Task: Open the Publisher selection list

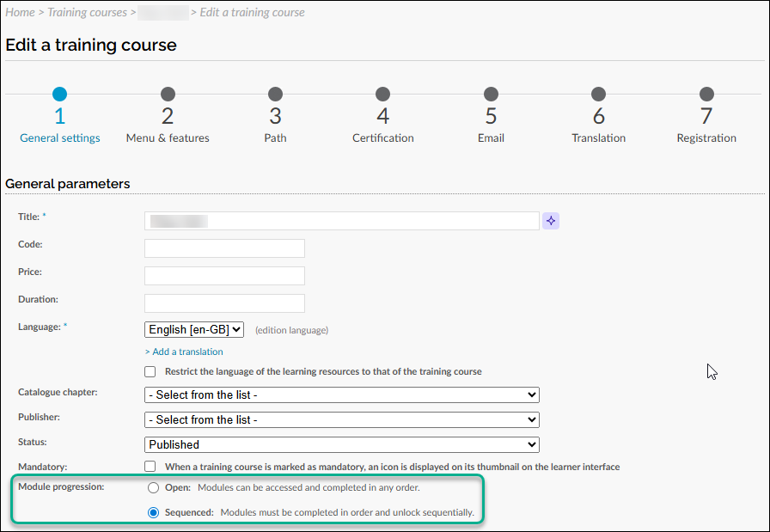Action: (x=341, y=419)
